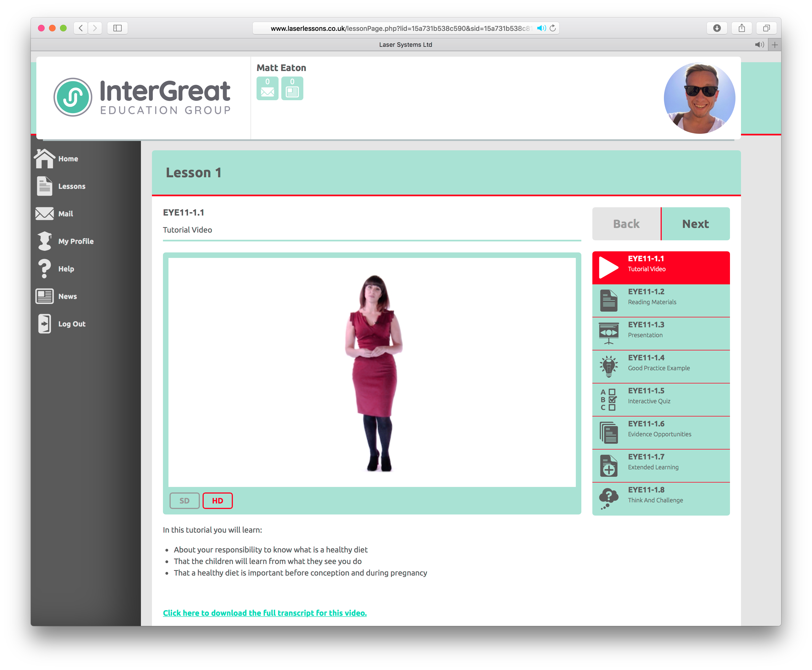This screenshot has width=812, height=670.
Task: Click the tutorial video player area
Action: click(372, 372)
